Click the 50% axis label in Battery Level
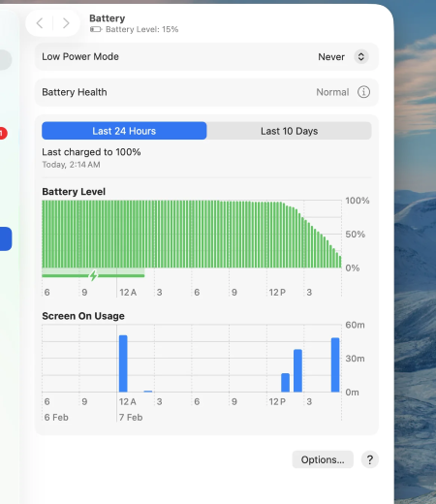The width and height of the screenshot is (436, 504). tap(356, 235)
